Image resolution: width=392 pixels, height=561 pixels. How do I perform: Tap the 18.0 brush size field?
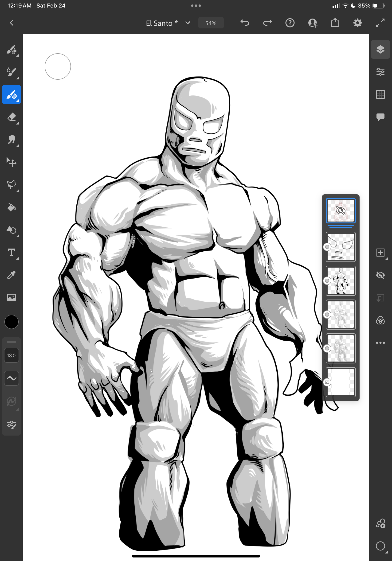(12, 355)
